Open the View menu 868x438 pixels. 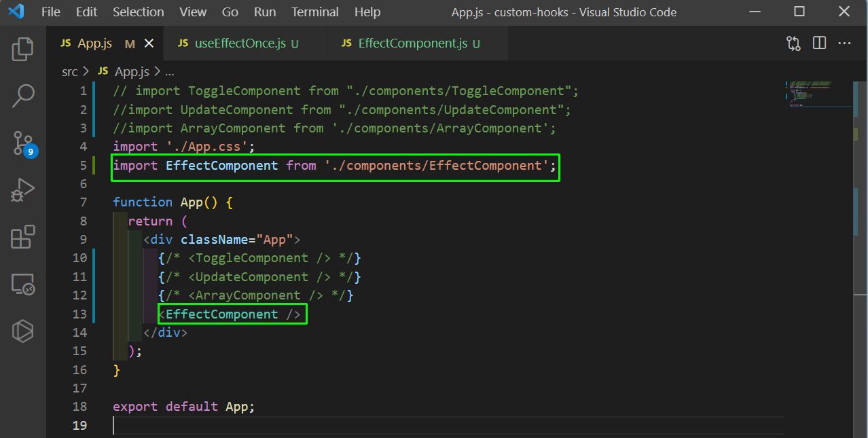[193, 12]
